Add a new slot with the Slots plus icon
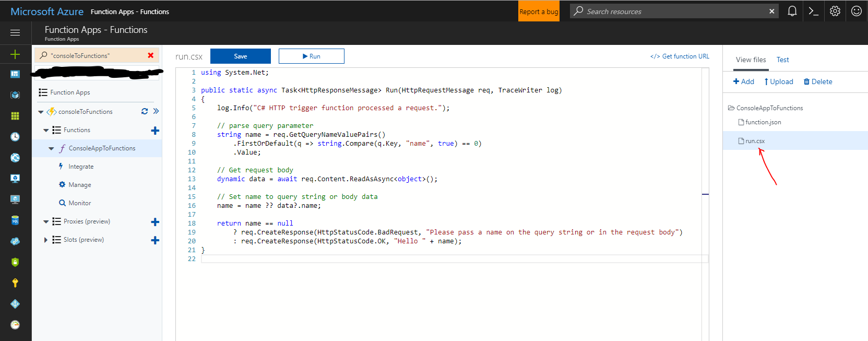 (x=155, y=240)
